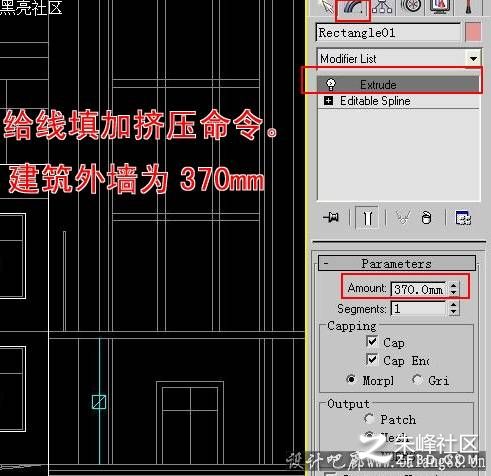
Task: Uncheck the Cap Start checkbox
Action: [x=372, y=341]
